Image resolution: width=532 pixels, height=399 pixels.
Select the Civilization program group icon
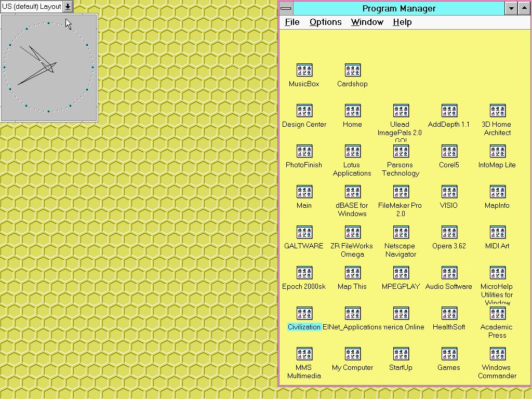click(304, 313)
